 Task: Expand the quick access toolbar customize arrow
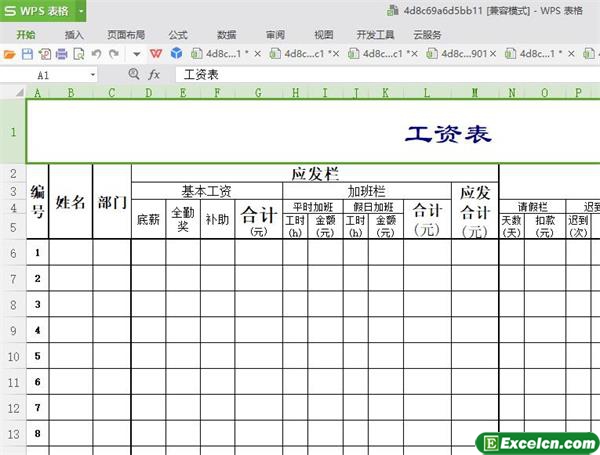(x=137, y=54)
